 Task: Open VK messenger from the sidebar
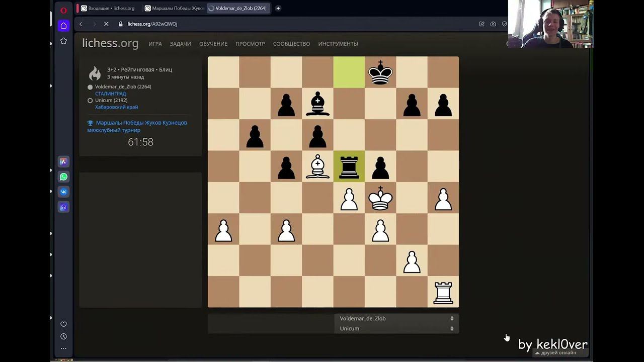63,192
